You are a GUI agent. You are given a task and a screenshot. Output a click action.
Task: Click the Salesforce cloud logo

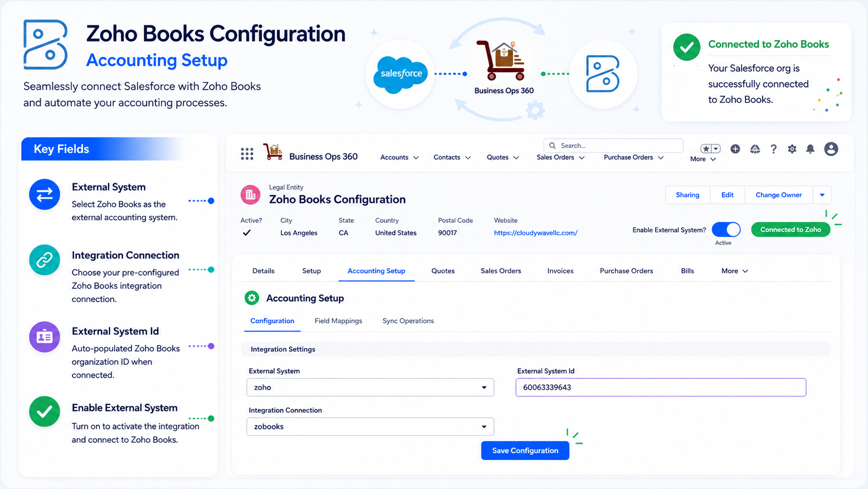[x=401, y=74]
